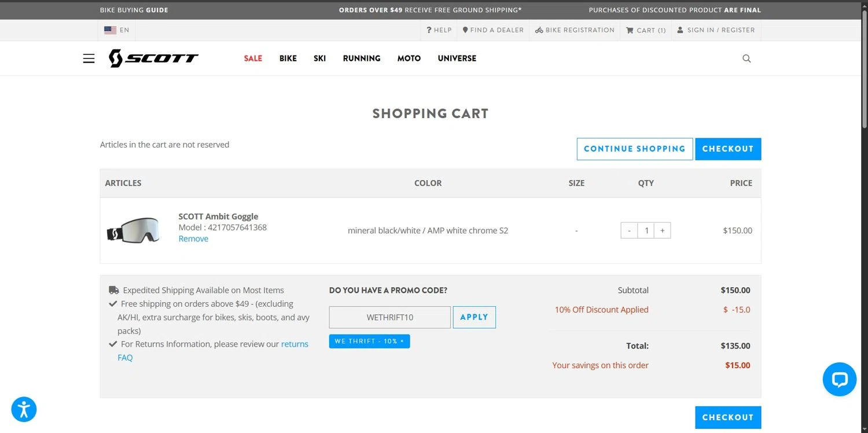Image resolution: width=868 pixels, height=433 pixels.
Task: Open the Help link
Action: (439, 30)
